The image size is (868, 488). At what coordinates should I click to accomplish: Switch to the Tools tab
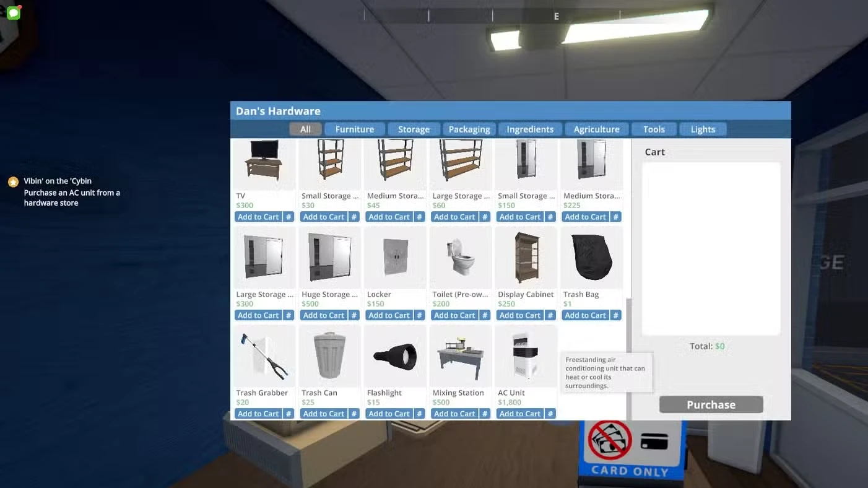click(x=654, y=129)
